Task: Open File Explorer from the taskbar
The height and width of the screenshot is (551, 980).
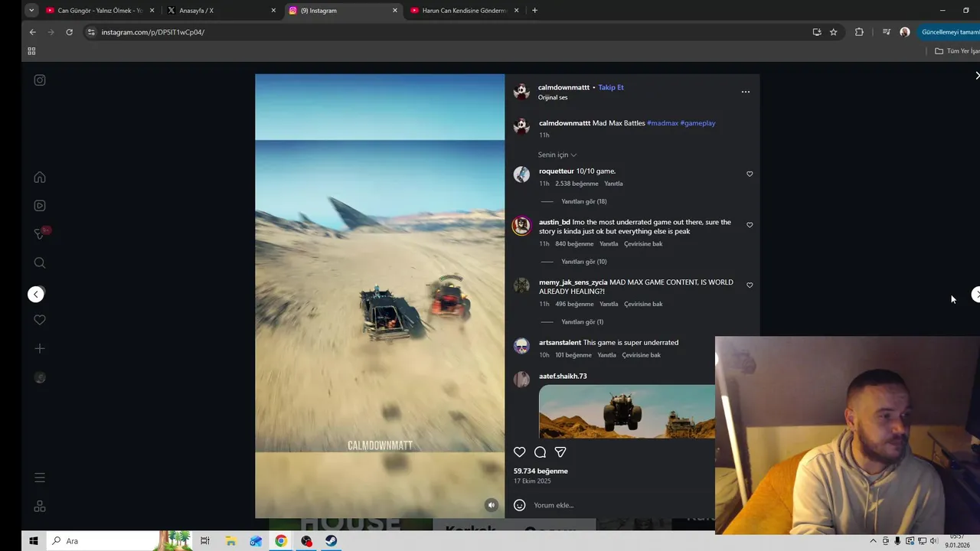Action: tap(230, 541)
